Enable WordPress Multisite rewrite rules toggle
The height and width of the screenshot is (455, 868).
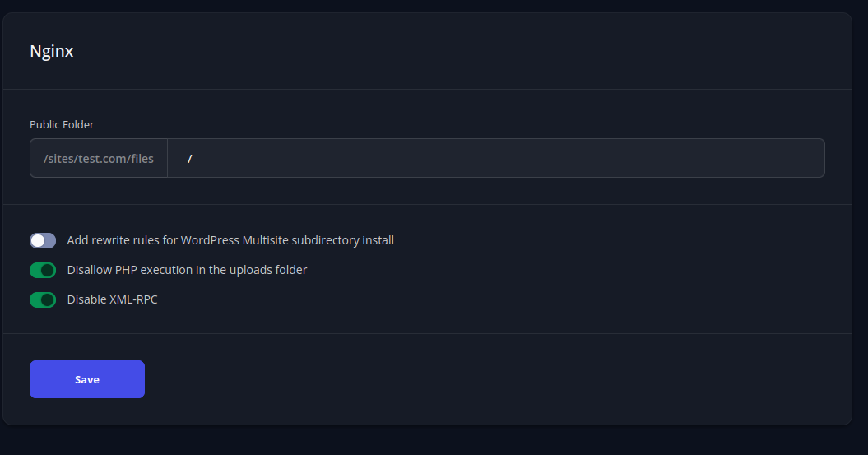point(43,240)
